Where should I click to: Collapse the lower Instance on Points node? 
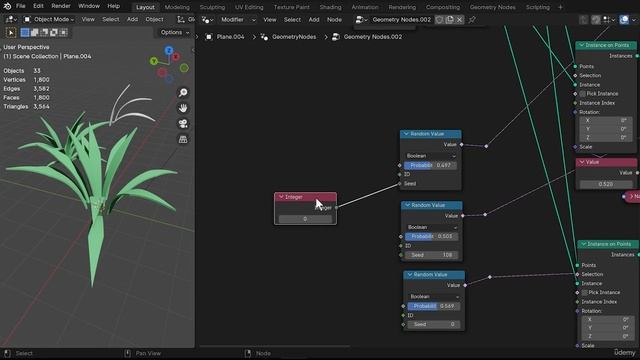coord(583,244)
